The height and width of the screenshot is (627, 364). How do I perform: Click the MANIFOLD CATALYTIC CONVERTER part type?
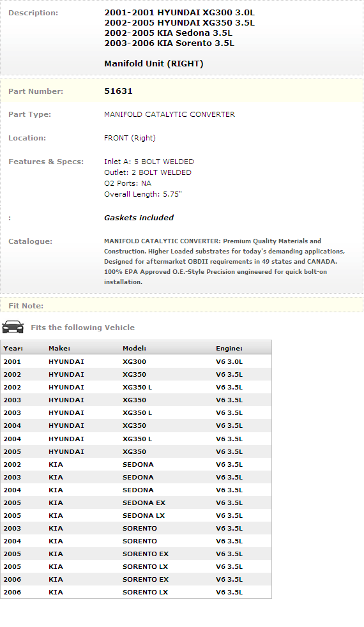(169, 114)
